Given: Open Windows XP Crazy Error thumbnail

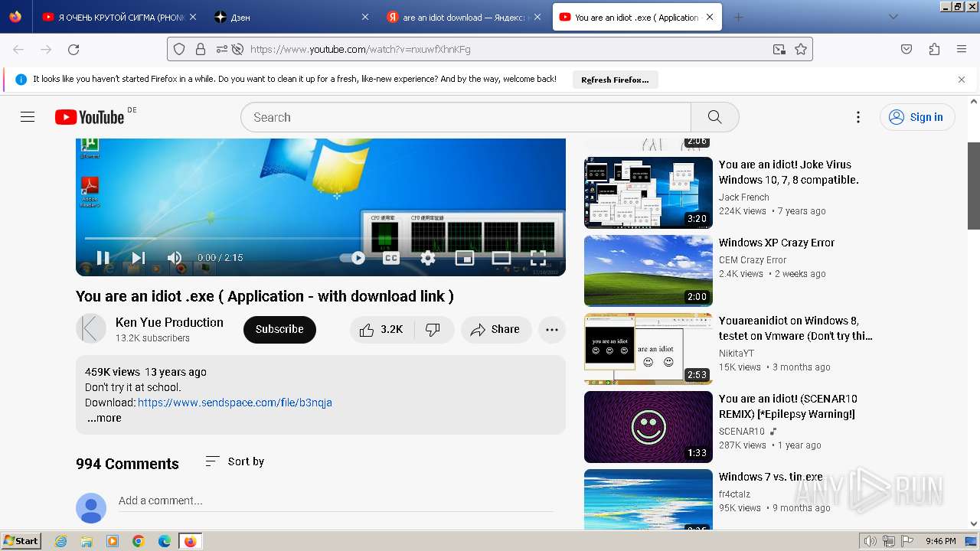Looking at the screenshot, I should point(648,271).
